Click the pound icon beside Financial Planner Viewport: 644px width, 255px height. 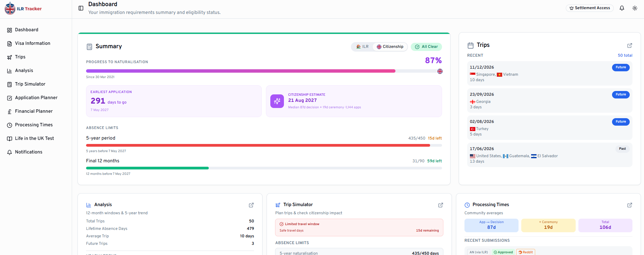point(10,112)
